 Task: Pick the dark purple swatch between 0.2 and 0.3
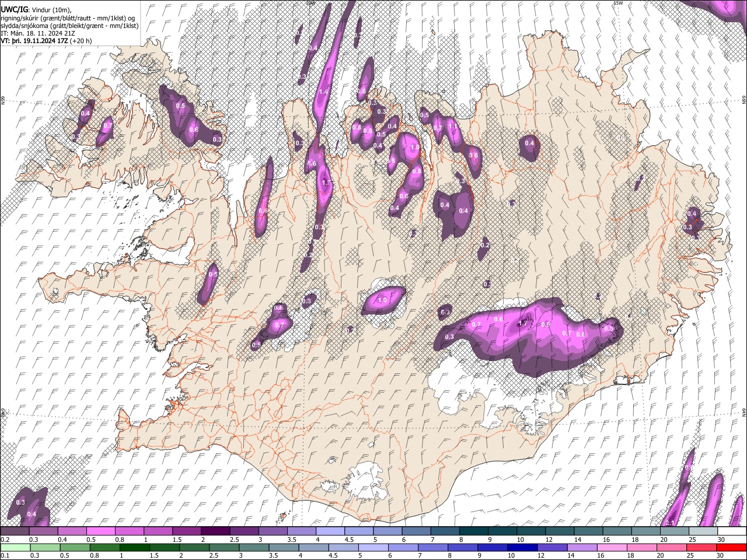tap(15, 531)
